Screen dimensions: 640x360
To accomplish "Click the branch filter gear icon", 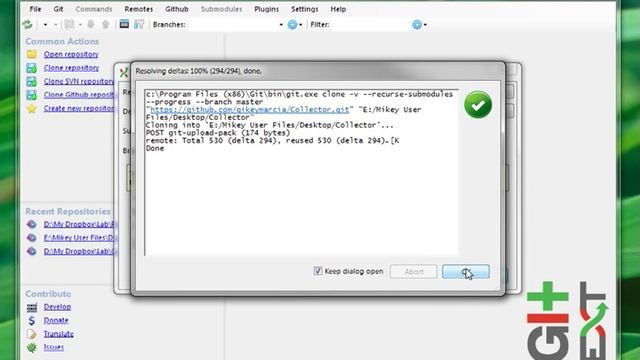I will tap(292, 24).
